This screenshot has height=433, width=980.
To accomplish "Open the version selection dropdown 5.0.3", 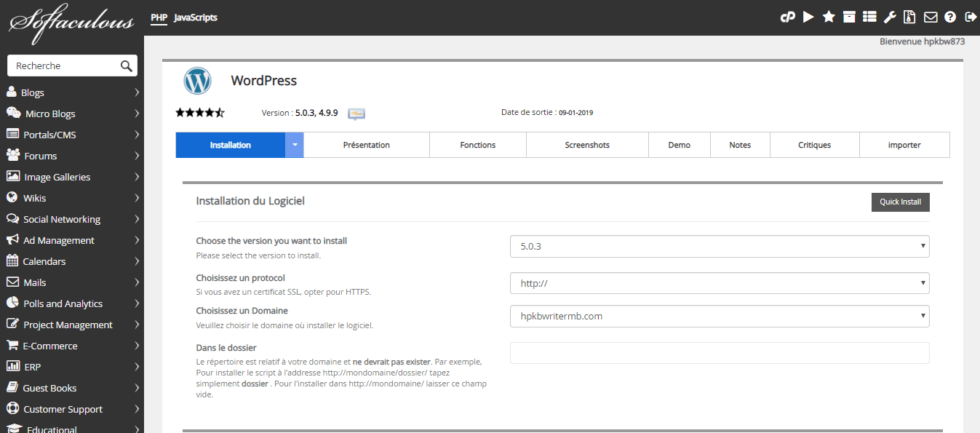I will [720, 246].
